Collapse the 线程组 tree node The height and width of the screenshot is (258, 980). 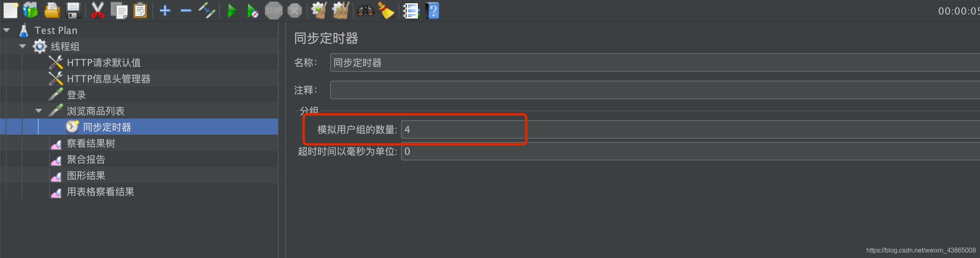23,46
